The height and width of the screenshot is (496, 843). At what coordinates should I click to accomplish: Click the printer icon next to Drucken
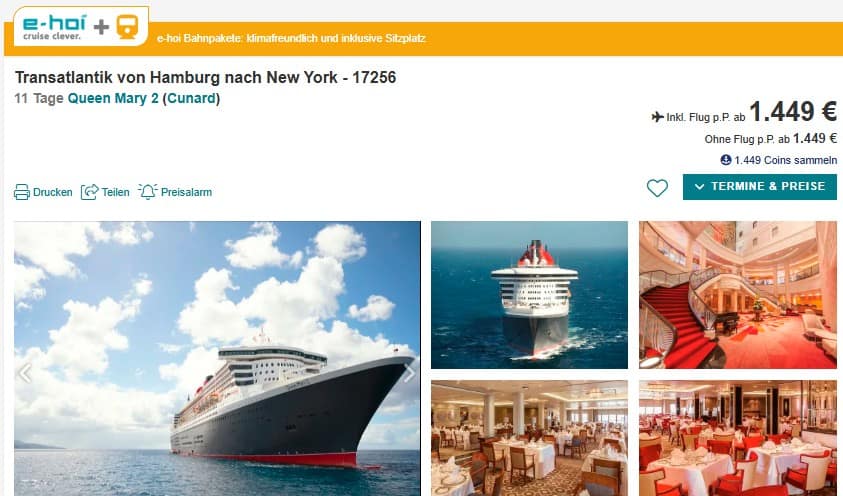point(22,192)
